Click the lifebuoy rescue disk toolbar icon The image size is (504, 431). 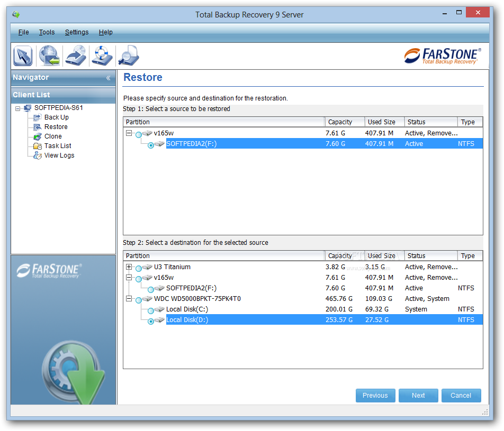coord(102,56)
